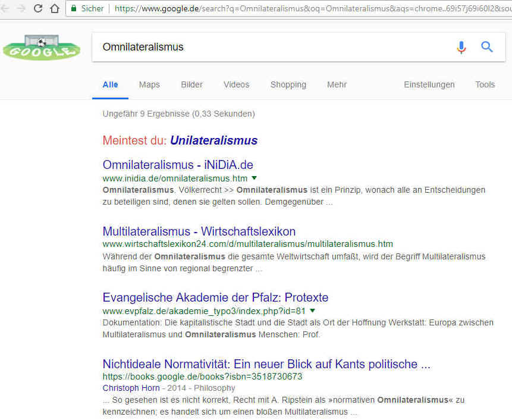Image resolution: width=512 pixels, height=420 pixels.
Task: Open the Tools options
Action: [x=485, y=84]
